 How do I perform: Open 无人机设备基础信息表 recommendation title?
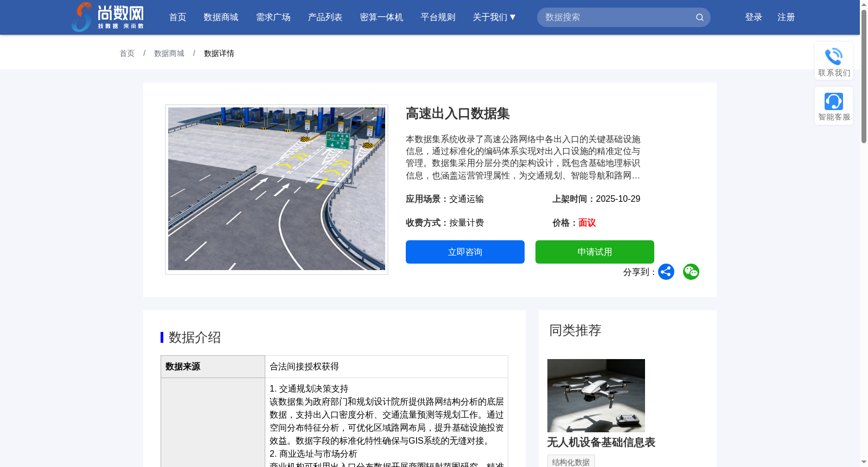[601, 442]
